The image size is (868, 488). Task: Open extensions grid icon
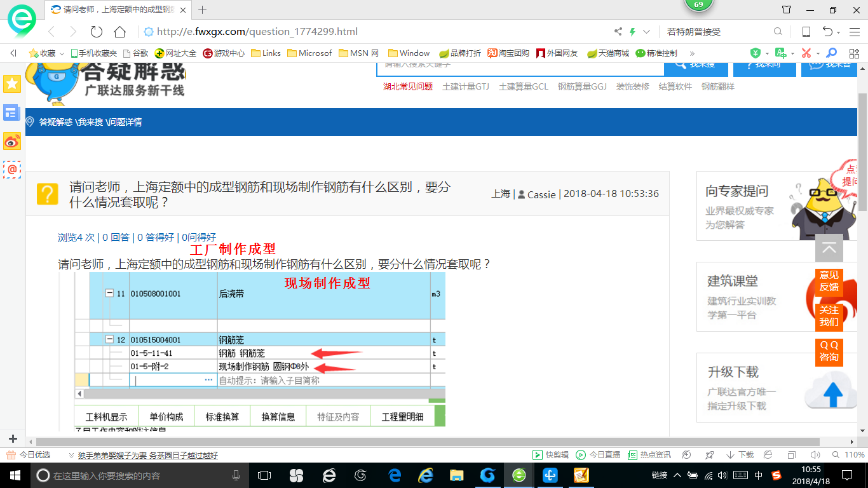(x=853, y=53)
